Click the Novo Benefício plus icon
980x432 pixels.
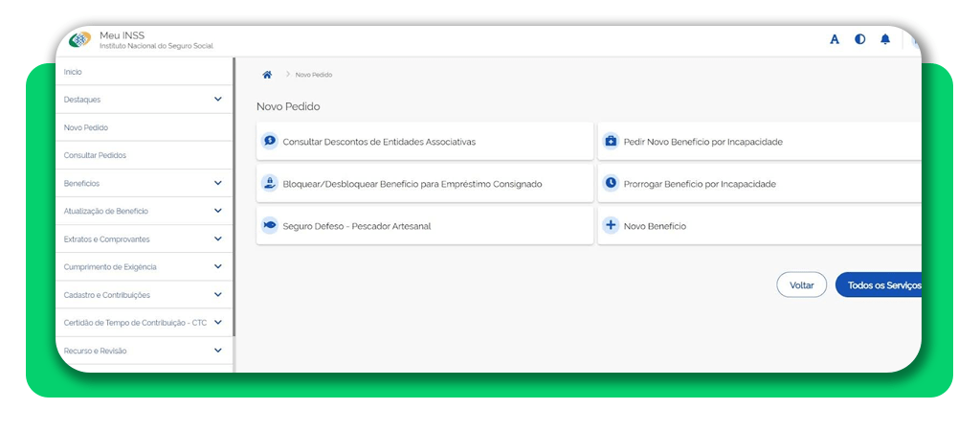point(611,226)
